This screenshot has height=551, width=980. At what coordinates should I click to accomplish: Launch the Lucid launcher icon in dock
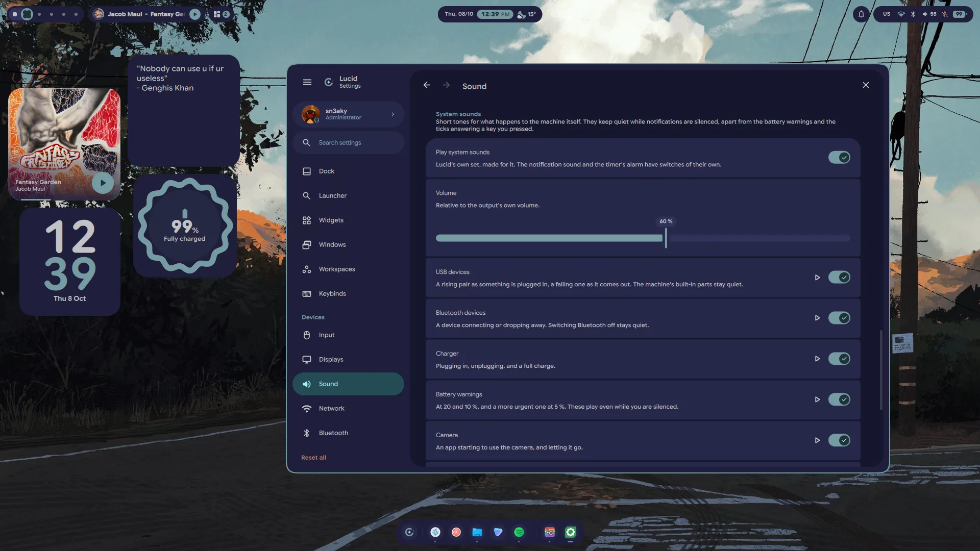pyautogui.click(x=409, y=532)
